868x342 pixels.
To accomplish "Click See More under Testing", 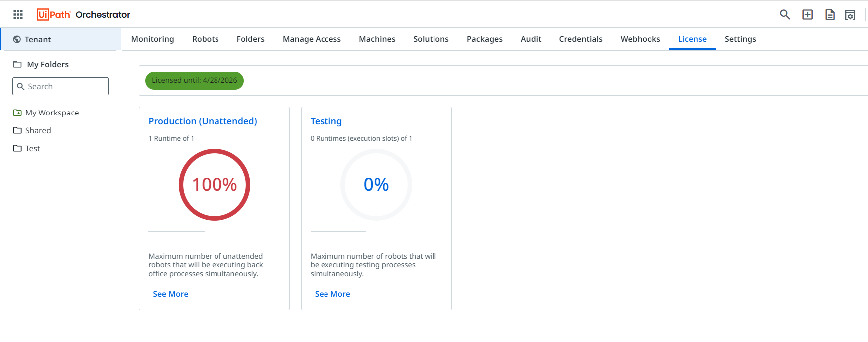I will tap(332, 294).
